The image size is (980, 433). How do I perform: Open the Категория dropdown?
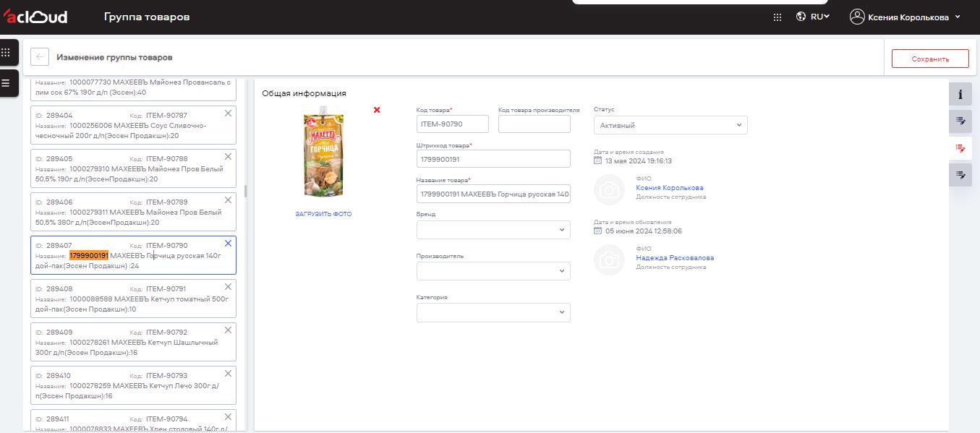click(x=493, y=312)
